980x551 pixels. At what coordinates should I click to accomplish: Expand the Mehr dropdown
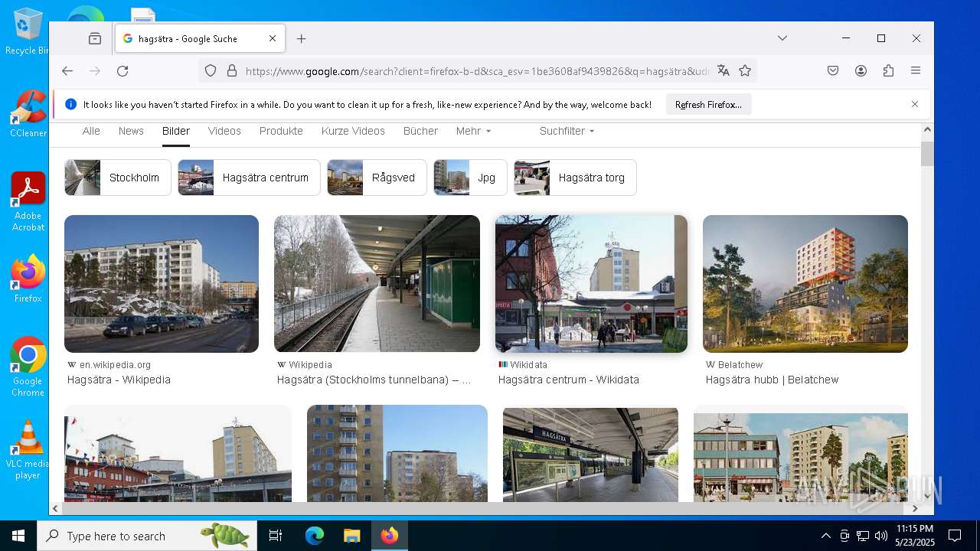tap(473, 131)
